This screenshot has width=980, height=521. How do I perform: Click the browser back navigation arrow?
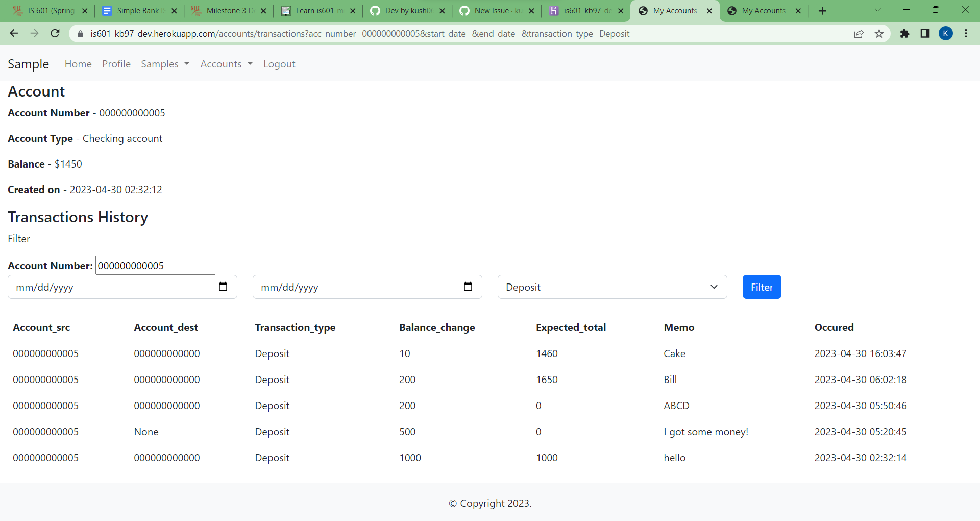(13, 33)
